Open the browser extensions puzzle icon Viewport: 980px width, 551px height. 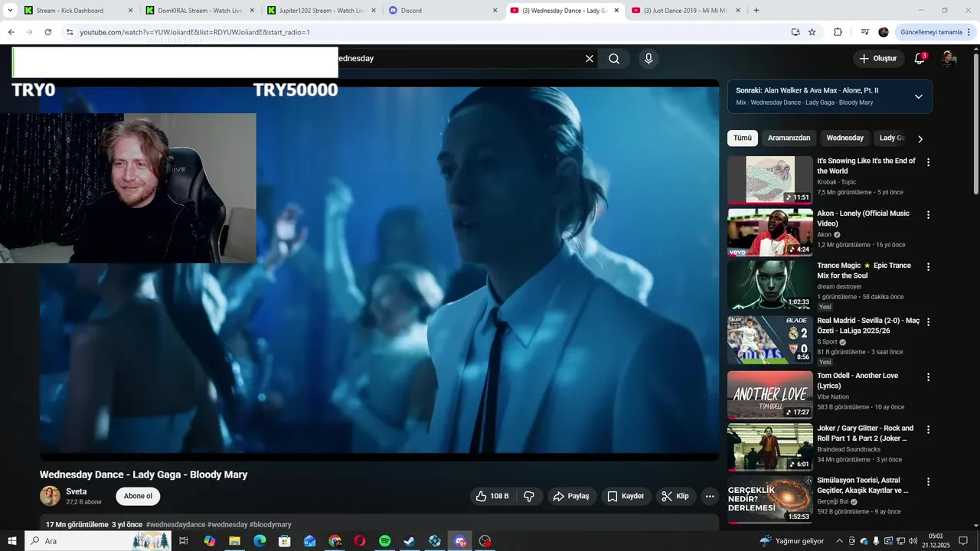coord(838,32)
